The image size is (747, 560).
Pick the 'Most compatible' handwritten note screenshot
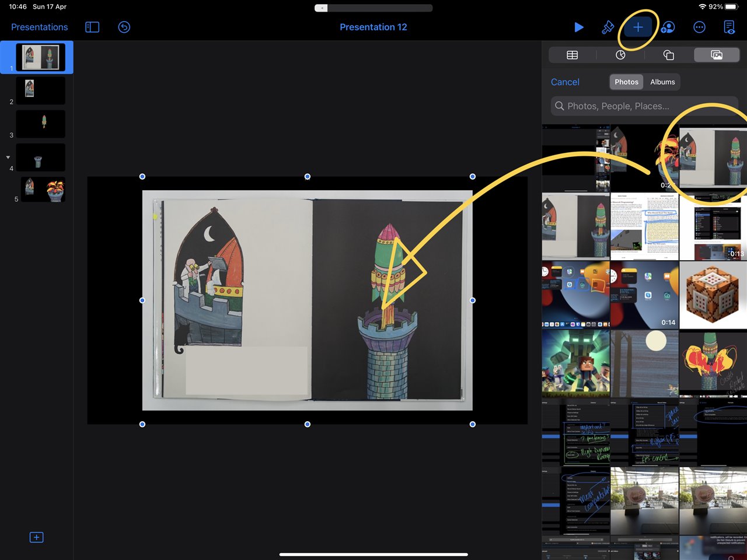tap(575, 501)
